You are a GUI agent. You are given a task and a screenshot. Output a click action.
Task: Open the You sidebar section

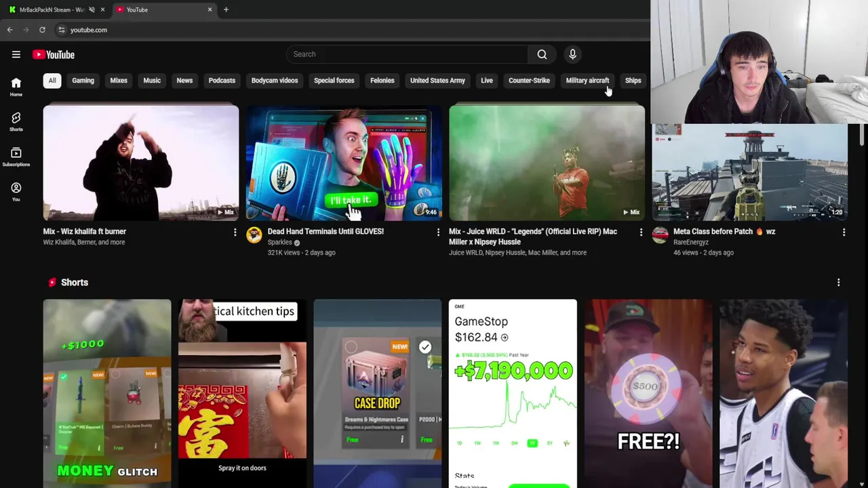click(x=16, y=192)
